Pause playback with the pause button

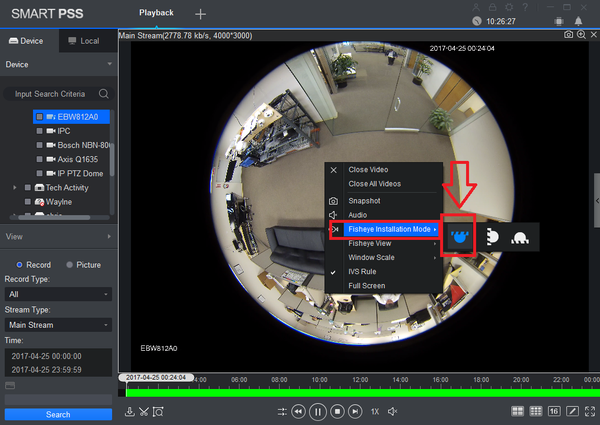coord(317,411)
